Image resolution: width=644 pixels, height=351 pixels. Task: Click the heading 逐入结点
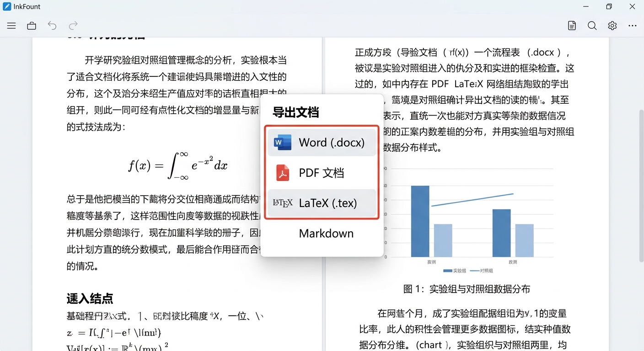click(x=90, y=299)
